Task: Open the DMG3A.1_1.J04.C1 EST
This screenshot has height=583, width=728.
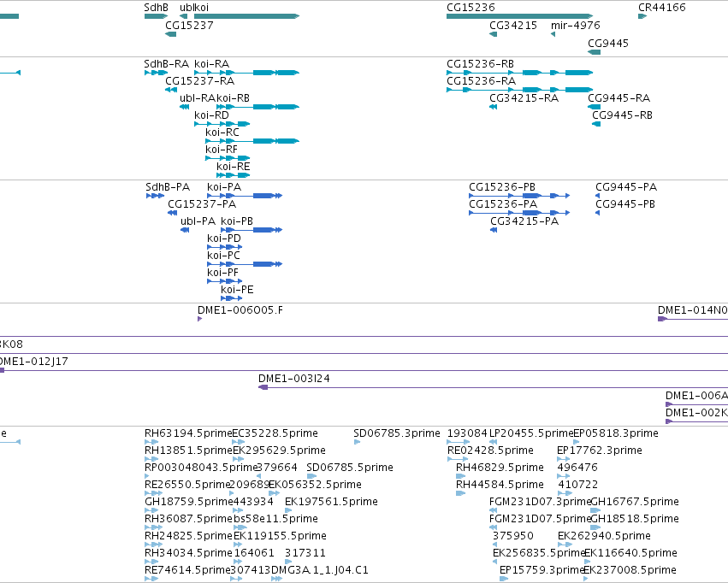Action: click(x=276, y=579)
